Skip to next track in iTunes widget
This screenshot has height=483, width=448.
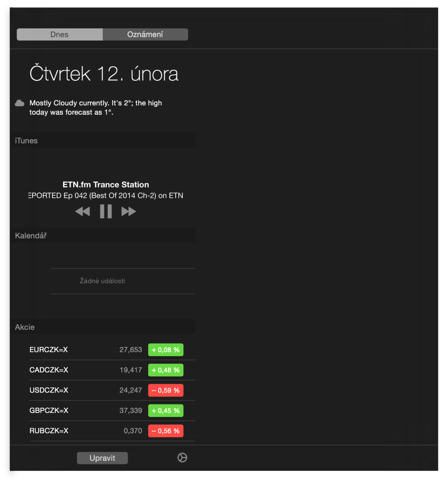click(x=128, y=211)
